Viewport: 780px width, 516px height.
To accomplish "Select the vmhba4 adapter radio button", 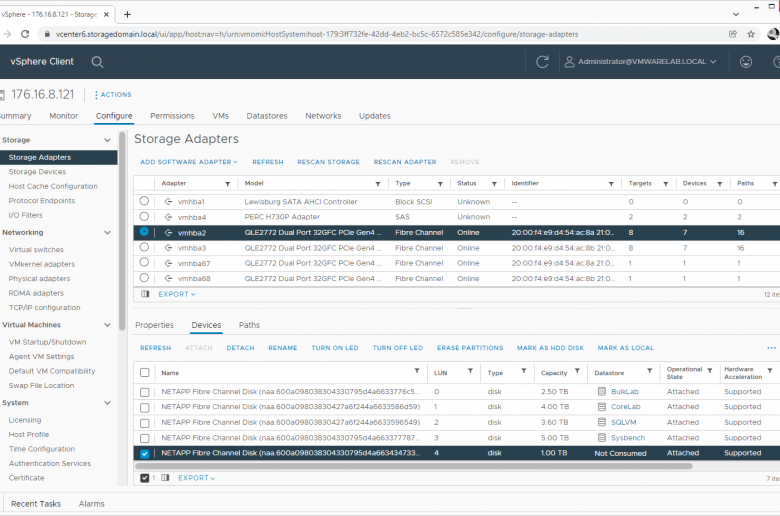I will [x=144, y=216].
